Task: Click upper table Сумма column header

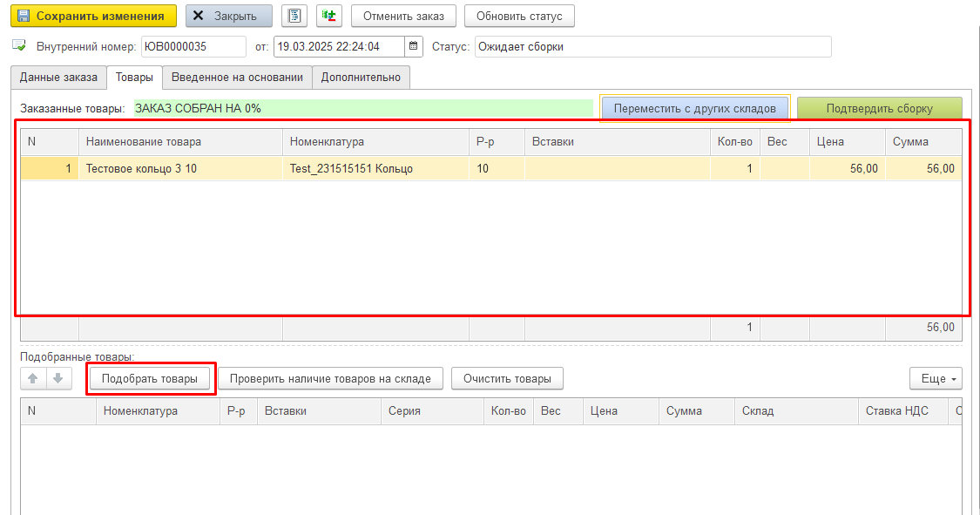Action: click(x=923, y=142)
